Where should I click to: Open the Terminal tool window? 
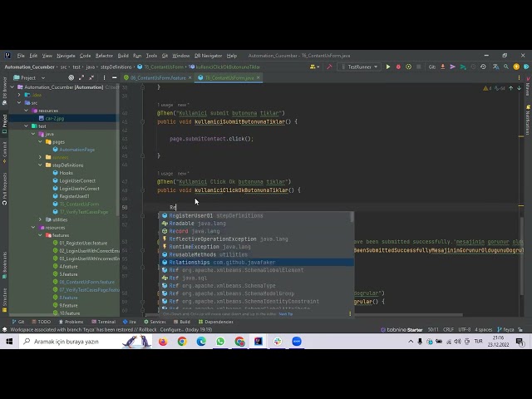pos(103,322)
